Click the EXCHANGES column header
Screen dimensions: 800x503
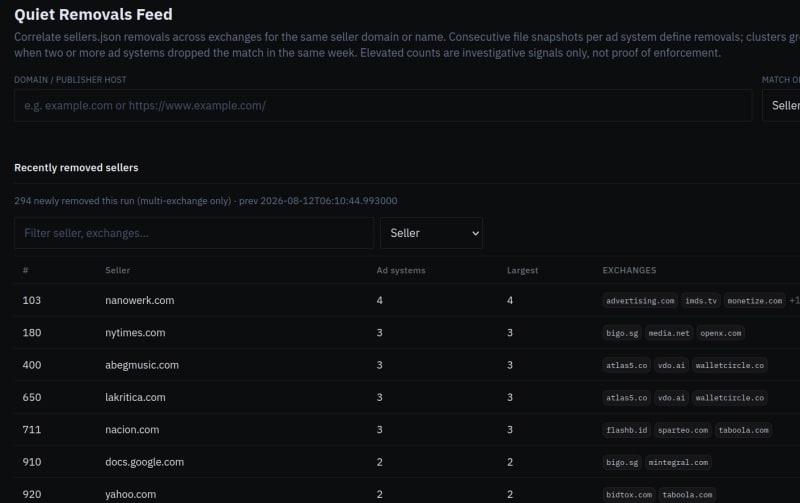tap(629, 270)
